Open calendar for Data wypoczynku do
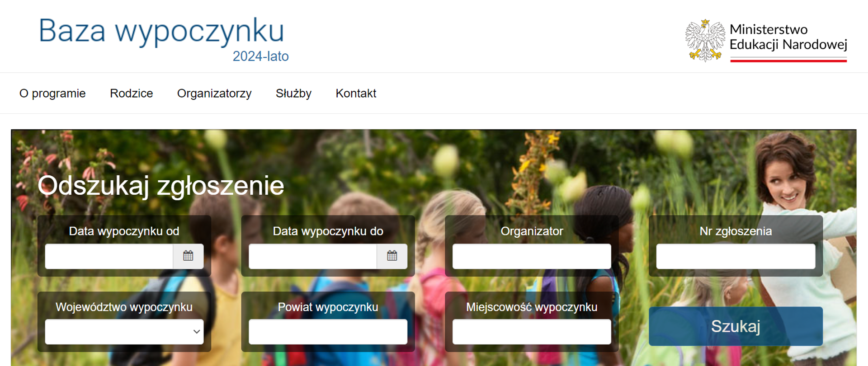868x366 pixels. pyautogui.click(x=392, y=256)
